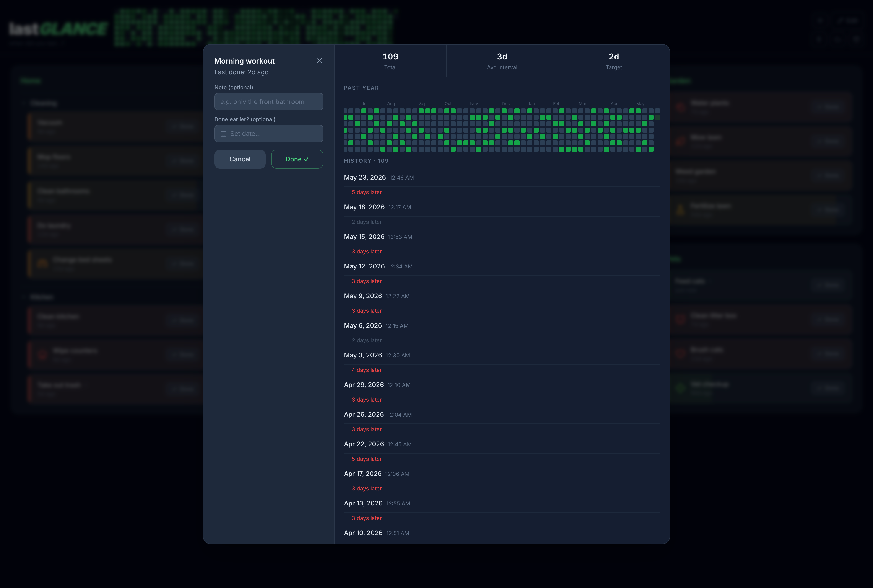This screenshot has height=588, width=873.
Task: Select the Apr 17, 2026 history entry
Action: pyautogui.click(x=502, y=474)
